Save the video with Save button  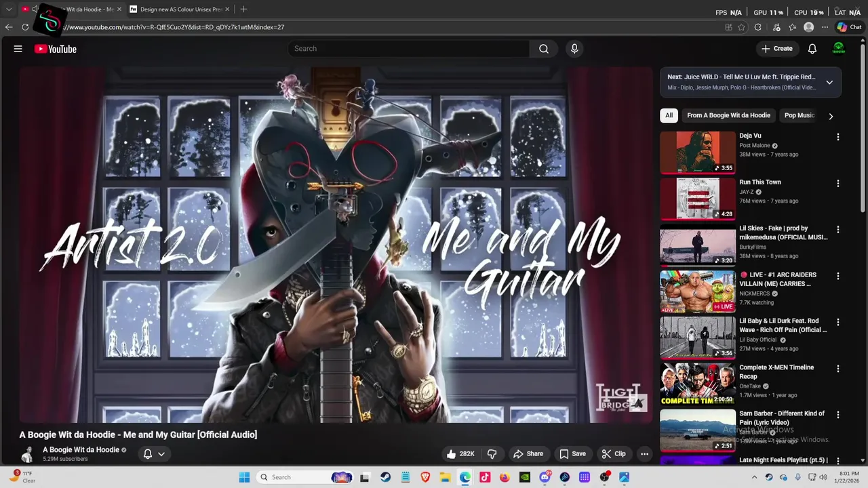pos(572,453)
